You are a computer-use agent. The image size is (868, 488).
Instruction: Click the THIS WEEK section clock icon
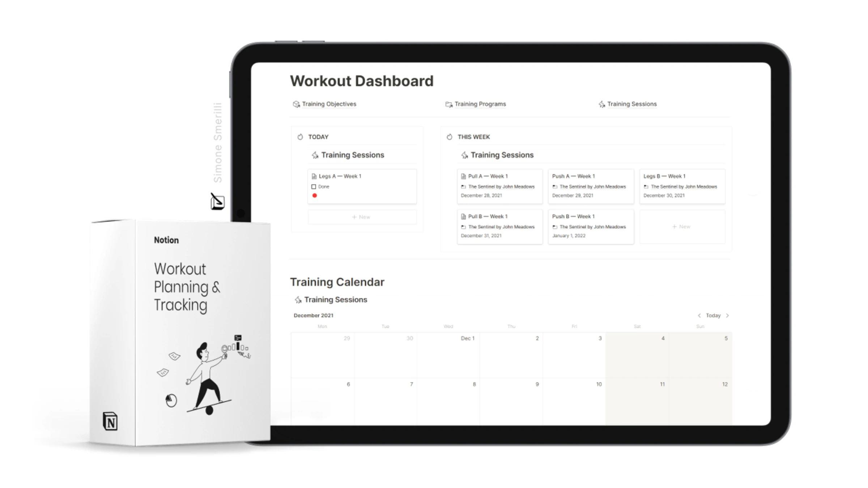(x=448, y=136)
